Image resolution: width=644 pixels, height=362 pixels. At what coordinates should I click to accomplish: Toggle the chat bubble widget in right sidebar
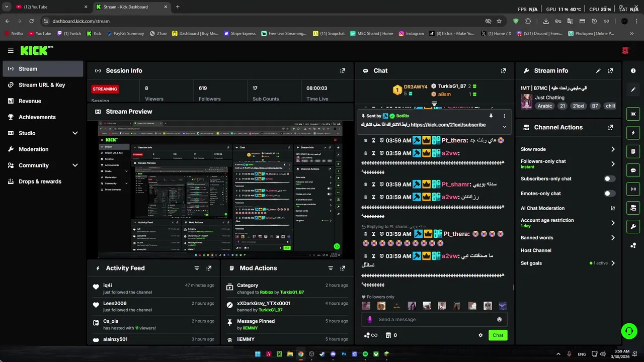pos(633,170)
